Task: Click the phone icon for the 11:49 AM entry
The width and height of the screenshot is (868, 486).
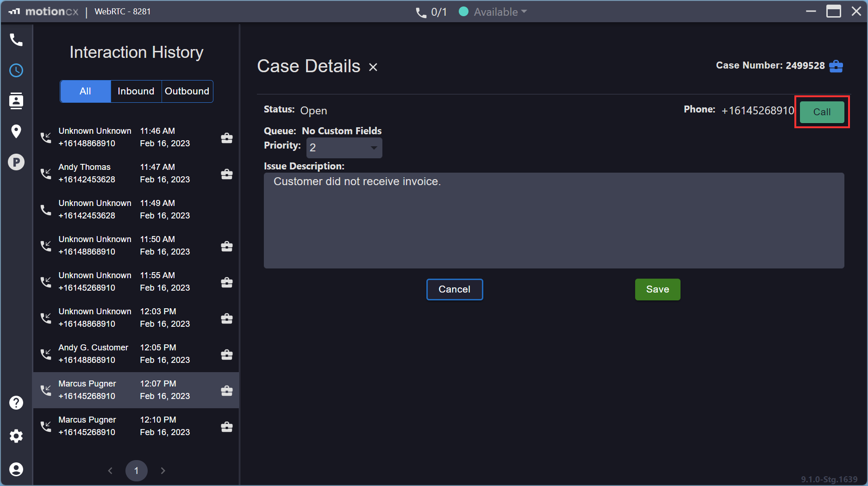Action: tap(46, 210)
